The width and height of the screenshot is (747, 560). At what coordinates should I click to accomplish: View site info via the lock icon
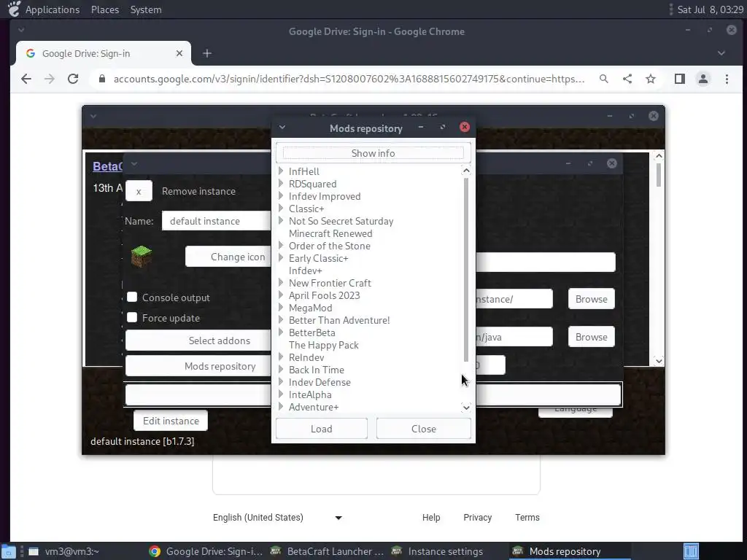click(102, 79)
